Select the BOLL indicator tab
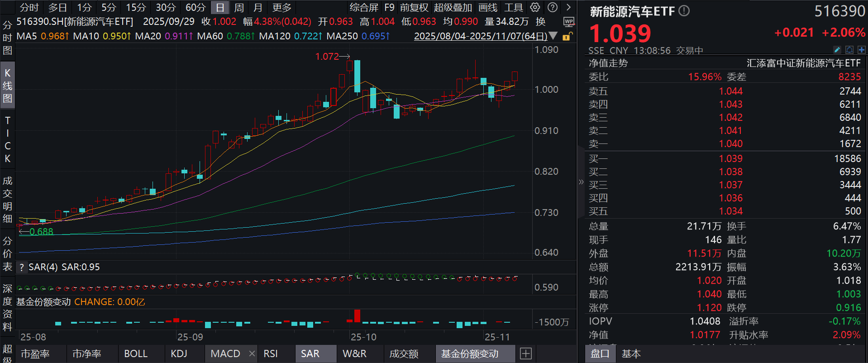 pos(136,353)
